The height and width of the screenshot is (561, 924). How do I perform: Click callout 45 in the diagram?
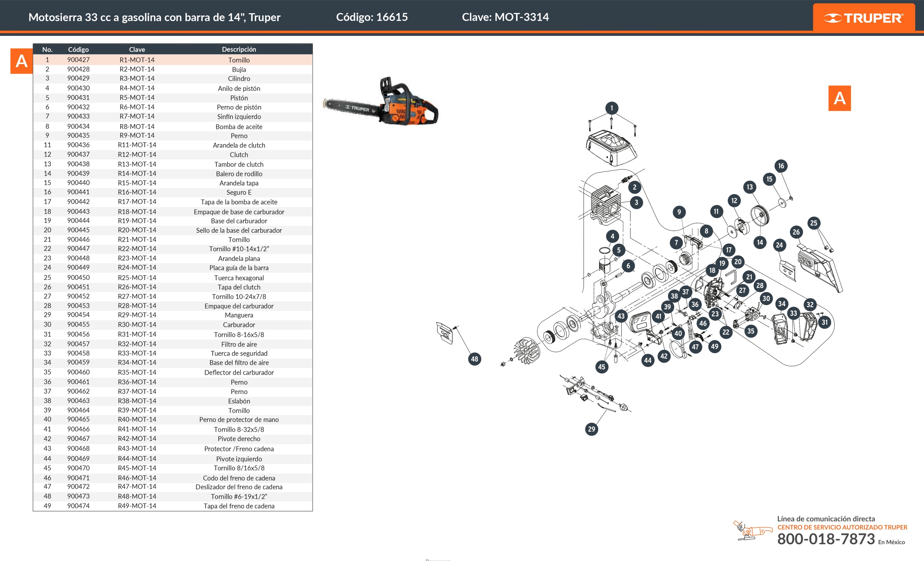602,367
